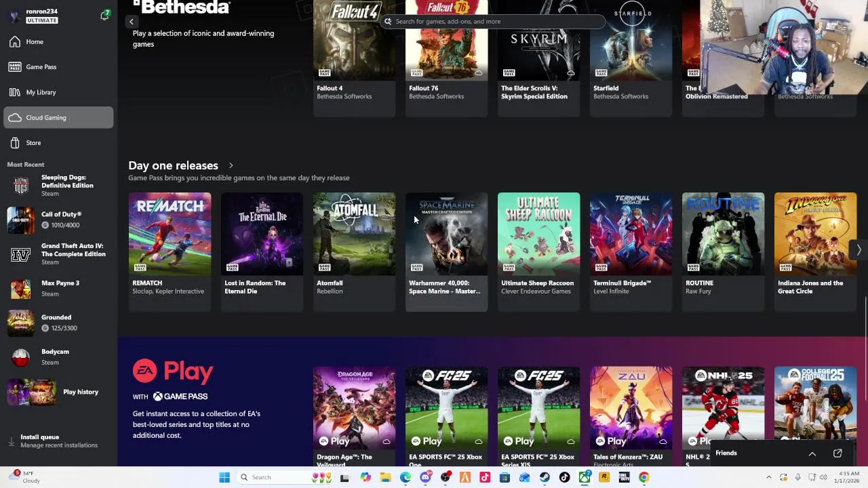Open Dragon Age: The Veilguard tile
Image resolution: width=868 pixels, height=488 pixels.
(x=354, y=416)
